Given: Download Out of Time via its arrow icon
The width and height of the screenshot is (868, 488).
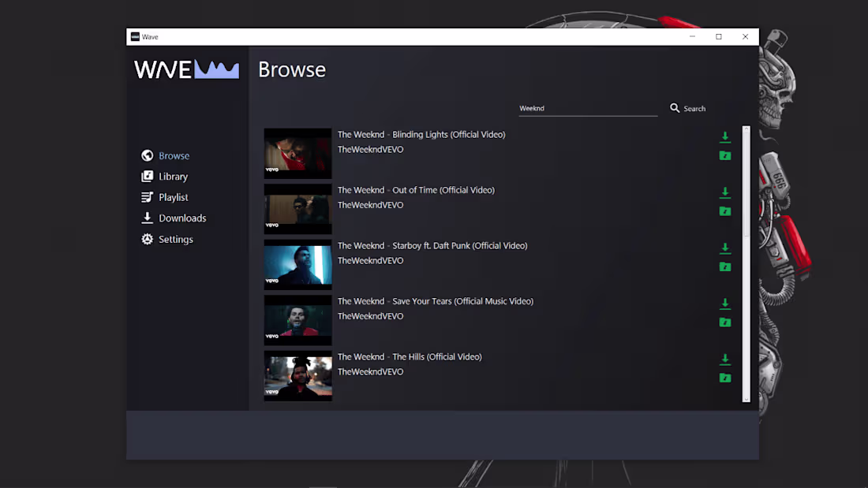Looking at the screenshot, I should click(725, 192).
